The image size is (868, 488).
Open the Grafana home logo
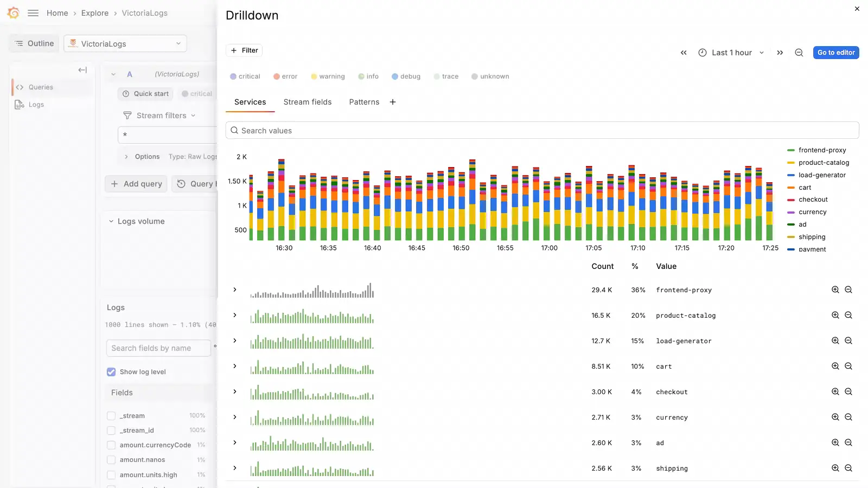14,13
